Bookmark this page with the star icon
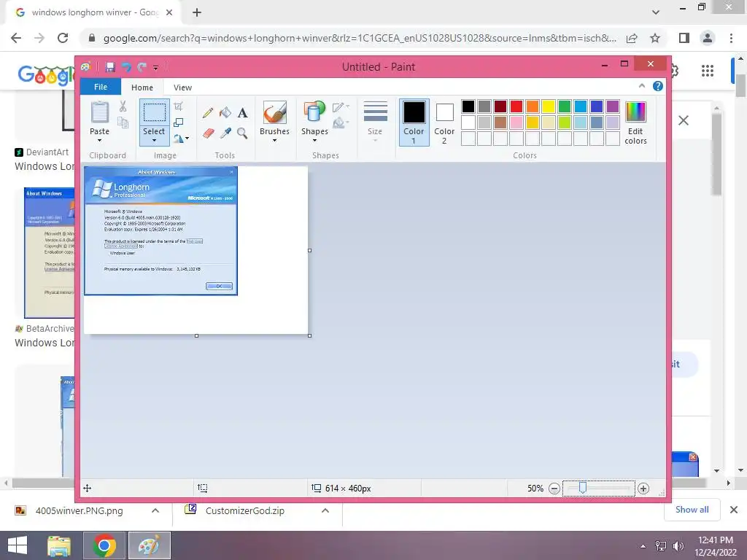747x560 pixels. tap(655, 38)
